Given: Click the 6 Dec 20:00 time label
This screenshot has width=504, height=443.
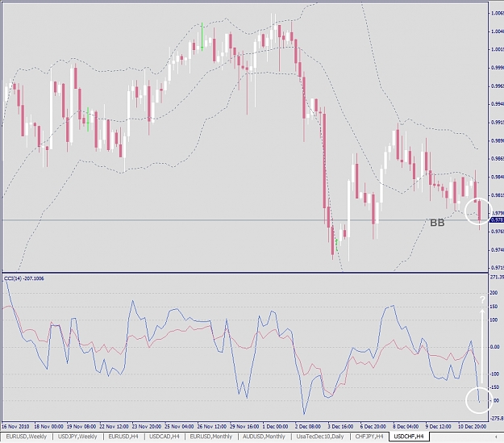Looking at the screenshot, I should click(x=373, y=426).
